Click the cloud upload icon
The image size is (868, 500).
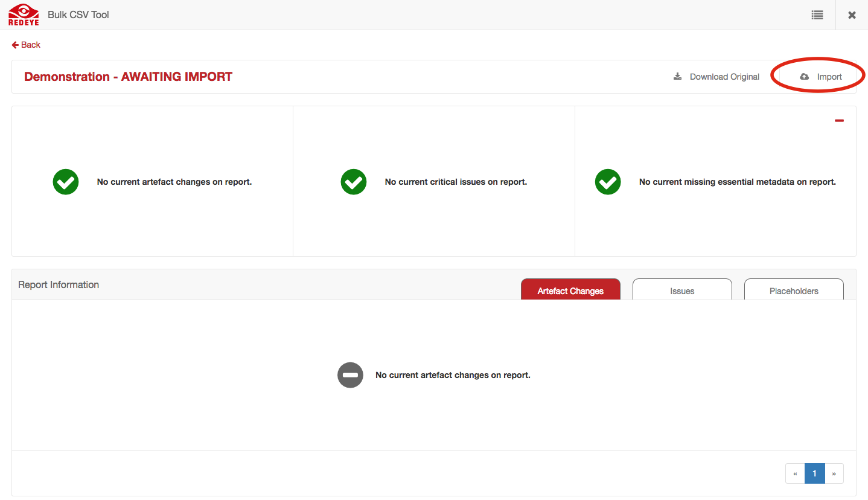tap(804, 77)
